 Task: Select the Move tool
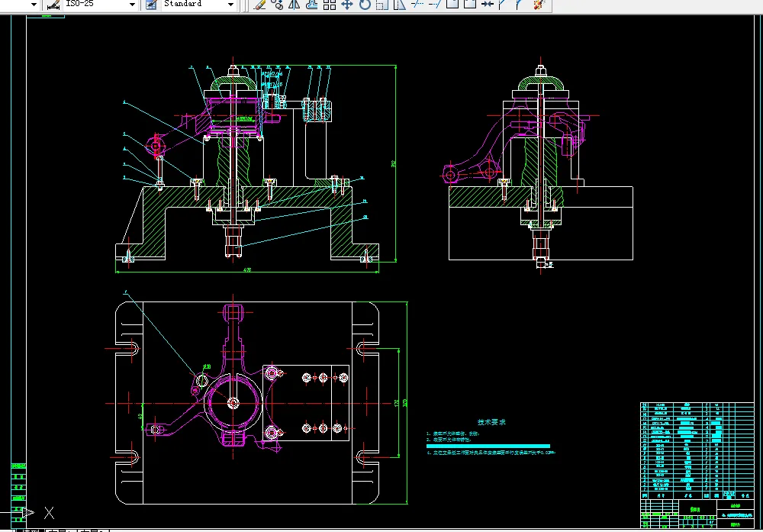347,5
